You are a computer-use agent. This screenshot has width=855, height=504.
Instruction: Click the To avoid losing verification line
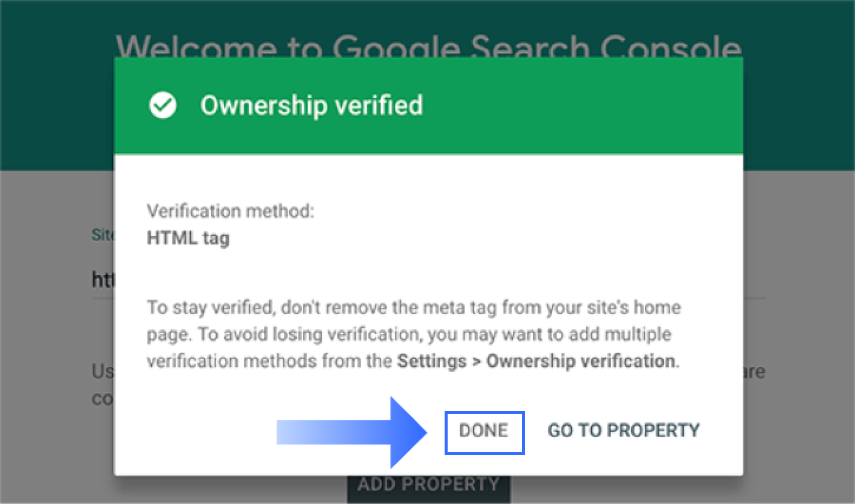[434, 334]
